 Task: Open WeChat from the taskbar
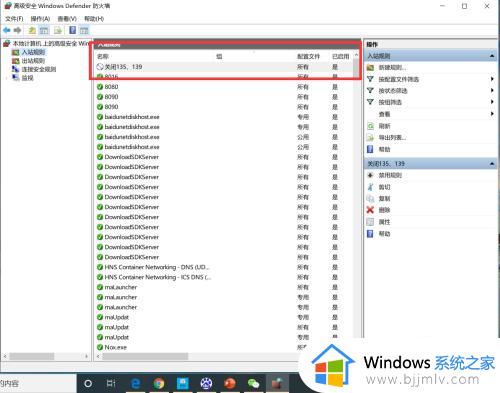(254, 384)
